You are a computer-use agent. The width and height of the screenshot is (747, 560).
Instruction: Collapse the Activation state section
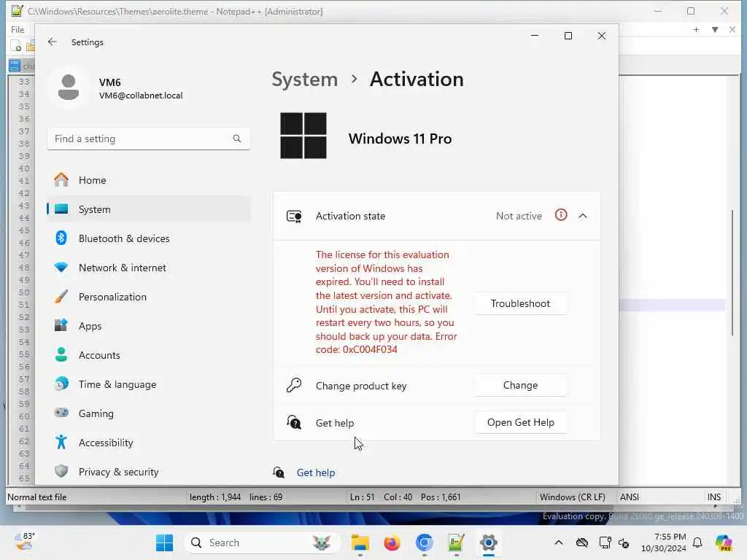coord(583,216)
